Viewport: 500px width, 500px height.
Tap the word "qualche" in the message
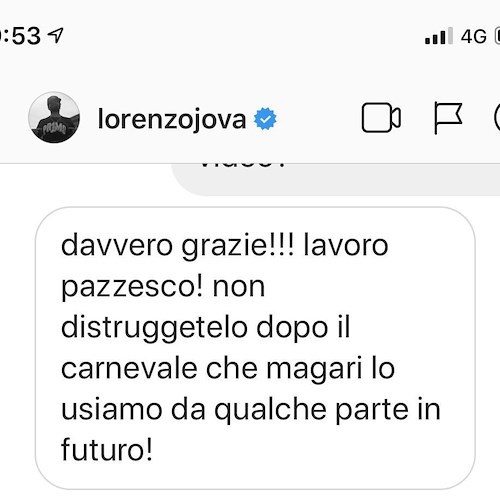[x=270, y=411]
